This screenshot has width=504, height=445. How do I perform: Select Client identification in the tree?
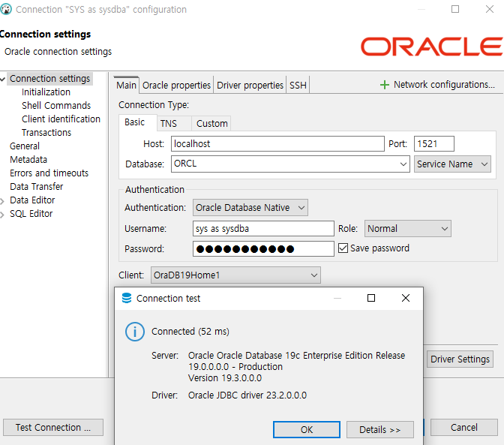pyautogui.click(x=61, y=119)
